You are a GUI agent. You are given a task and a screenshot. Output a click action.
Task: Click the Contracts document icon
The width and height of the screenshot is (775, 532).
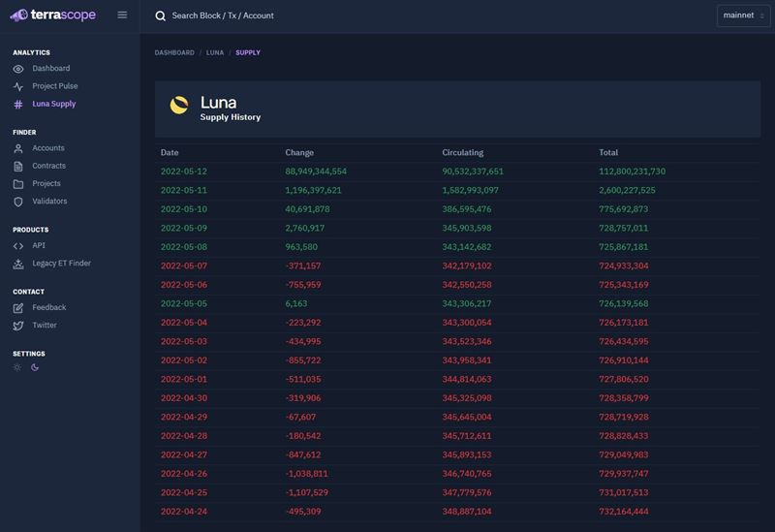point(18,166)
